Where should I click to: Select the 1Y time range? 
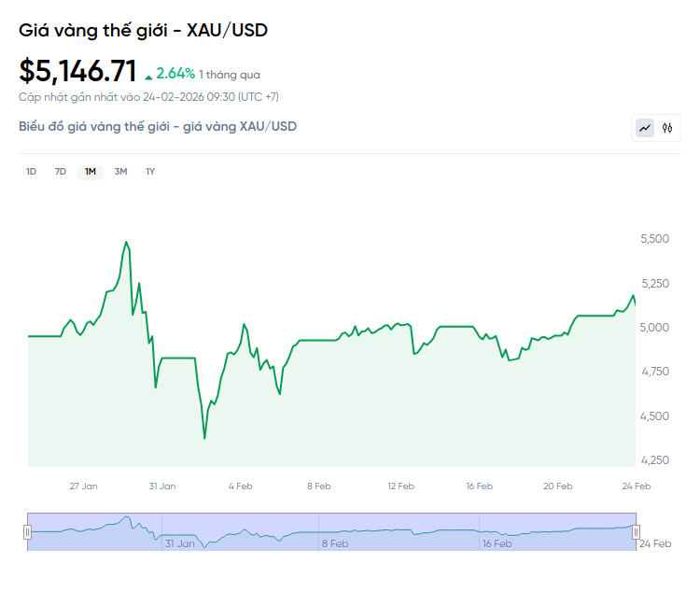tap(150, 172)
